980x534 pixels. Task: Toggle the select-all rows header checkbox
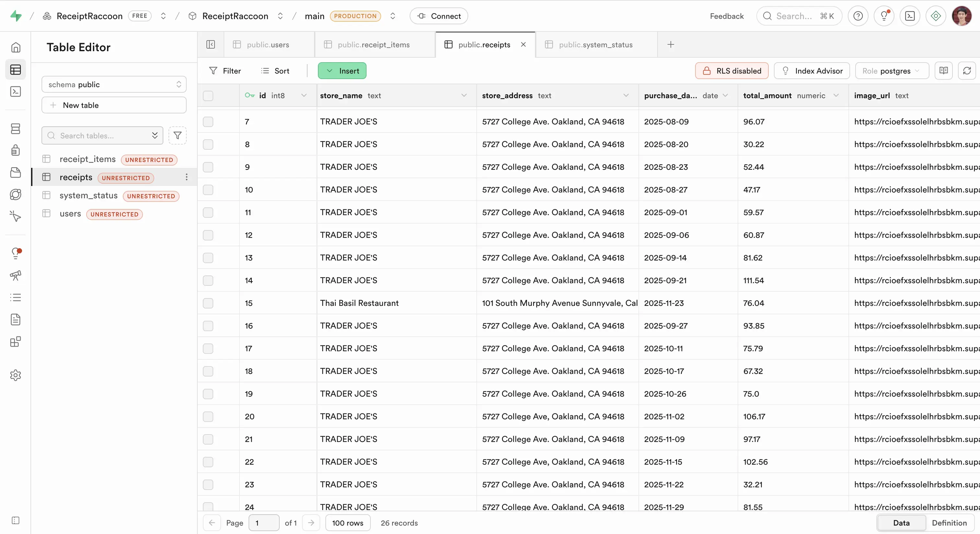tap(208, 96)
